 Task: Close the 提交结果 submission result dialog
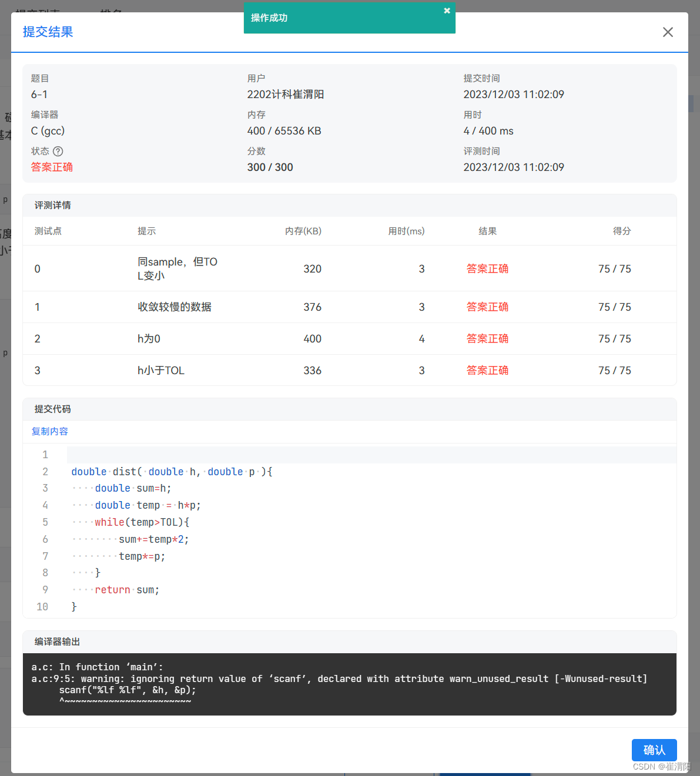[668, 32]
